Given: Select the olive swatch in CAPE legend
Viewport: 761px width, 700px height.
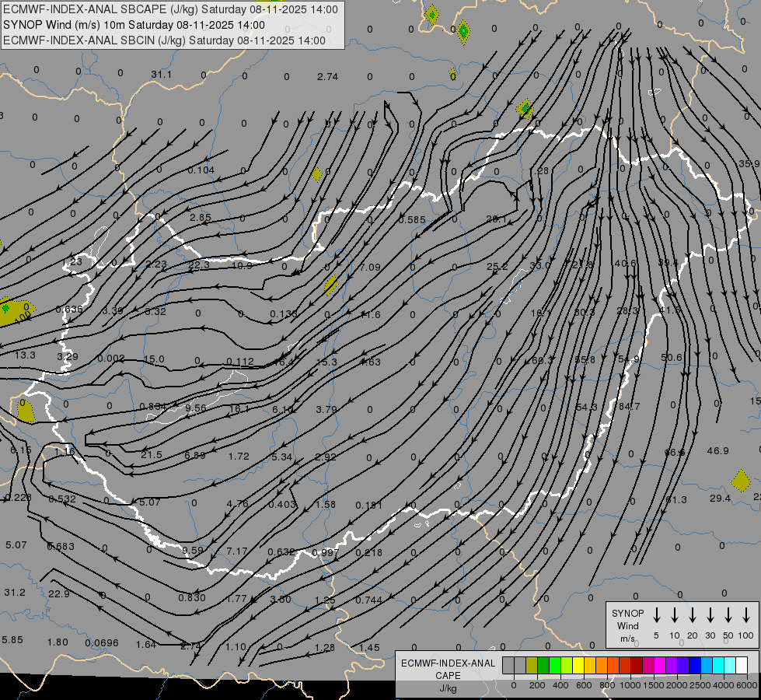Looking at the screenshot, I should pyautogui.click(x=532, y=666).
